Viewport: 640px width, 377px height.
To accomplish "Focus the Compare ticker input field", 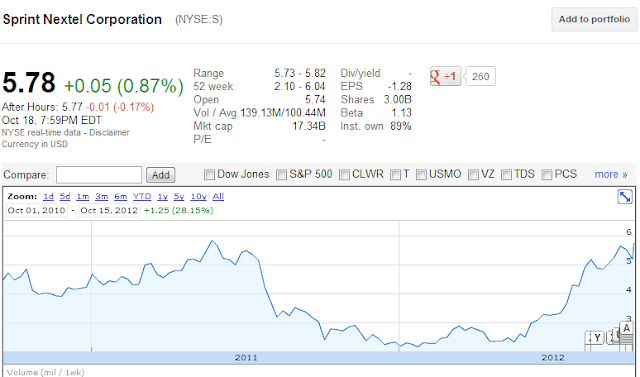I will tap(99, 175).
